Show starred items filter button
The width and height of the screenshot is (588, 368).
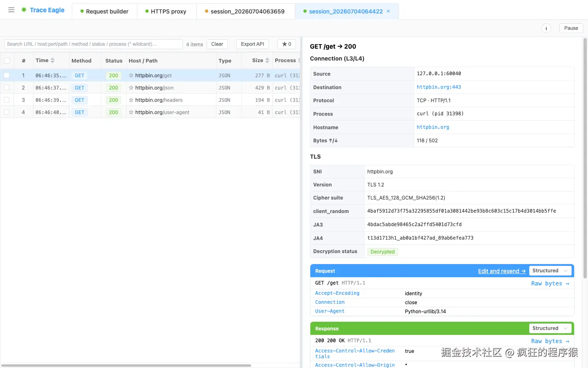pos(287,44)
